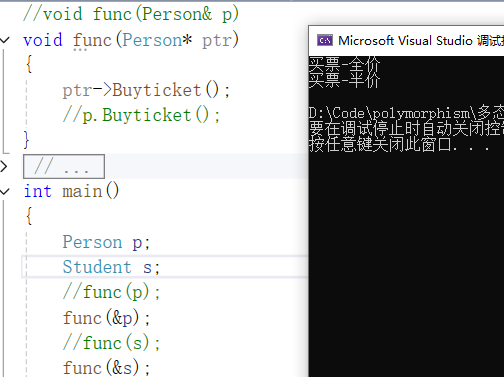Click console output '买票-全价'
The height and width of the screenshot is (377, 504).
click(344, 64)
